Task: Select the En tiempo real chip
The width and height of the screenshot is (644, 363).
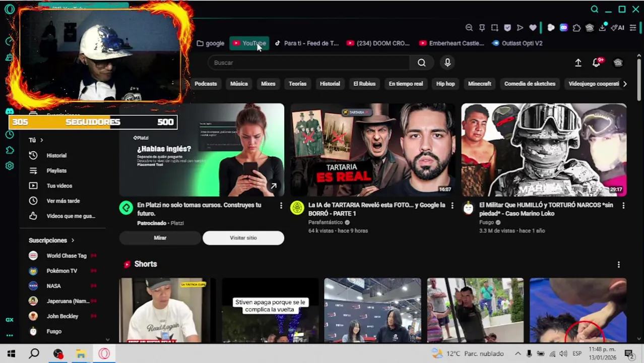Action: (406, 84)
